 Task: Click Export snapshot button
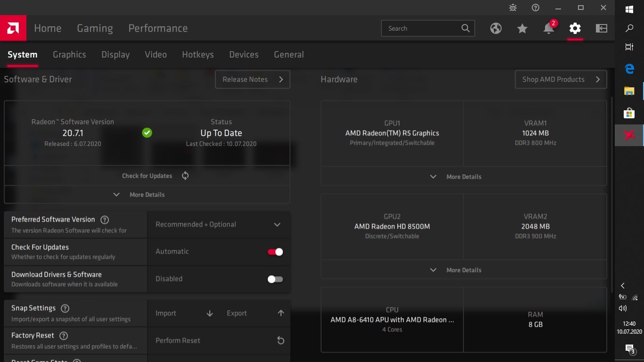click(x=256, y=313)
